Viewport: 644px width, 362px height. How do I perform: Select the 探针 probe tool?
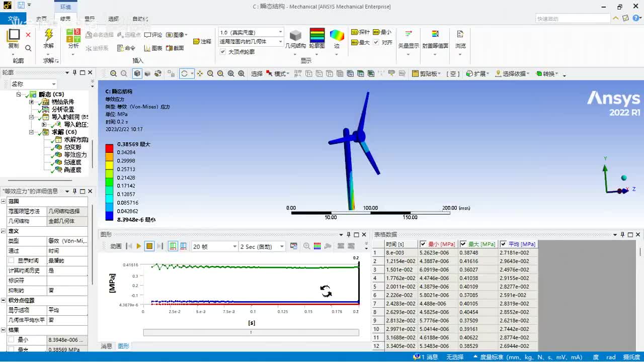pos(360,32)
